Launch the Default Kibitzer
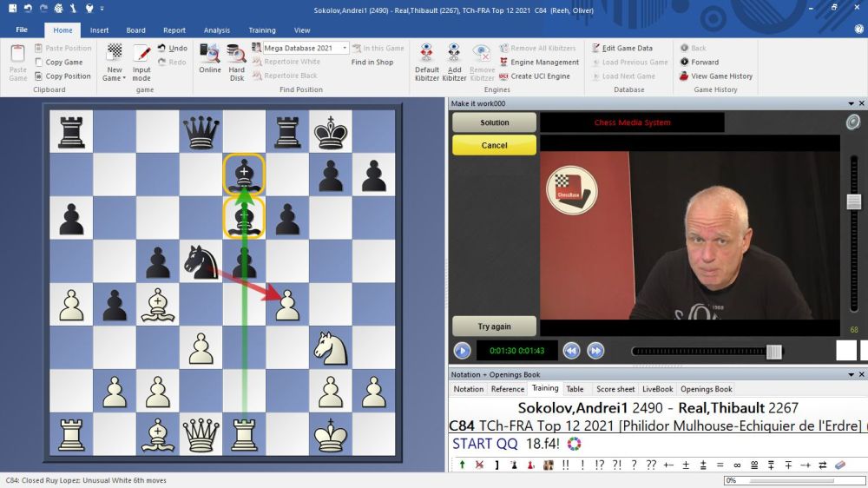Image resolution: width=868 pixels, height=488 pixels. point(426,57)
